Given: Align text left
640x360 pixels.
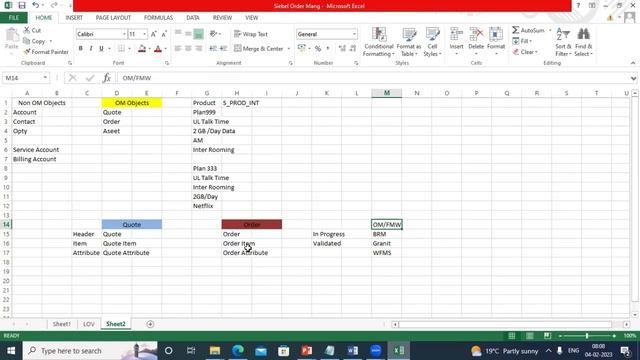Looking at the screenshot, I should coord(178,49).
